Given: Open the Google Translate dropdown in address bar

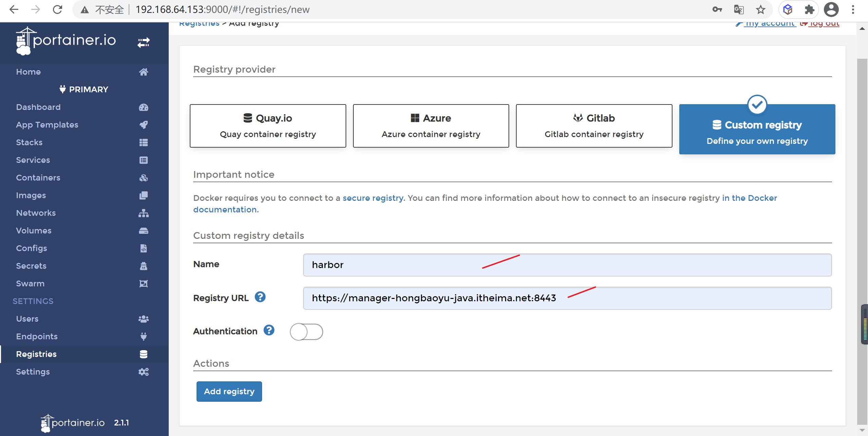Looking at the screenshot, I should [x=739, y=9].
